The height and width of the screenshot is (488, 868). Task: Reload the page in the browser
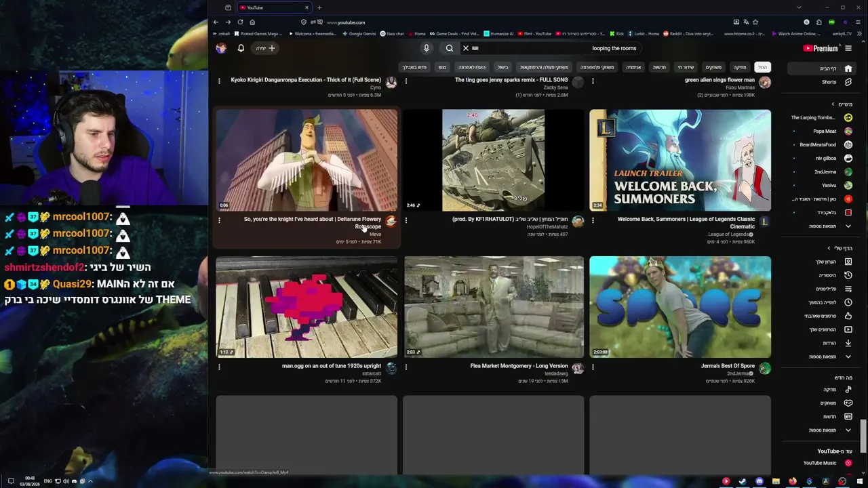click(x=240, y=22)
